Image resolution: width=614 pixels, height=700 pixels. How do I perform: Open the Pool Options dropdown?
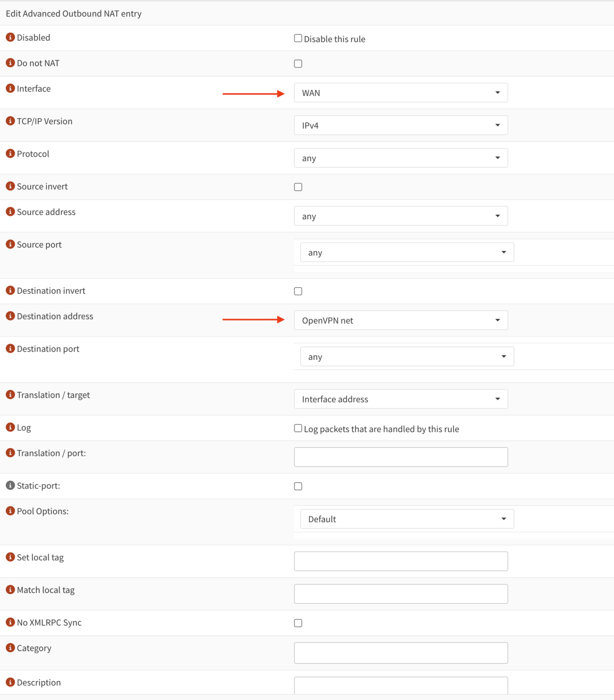(407, 519)
